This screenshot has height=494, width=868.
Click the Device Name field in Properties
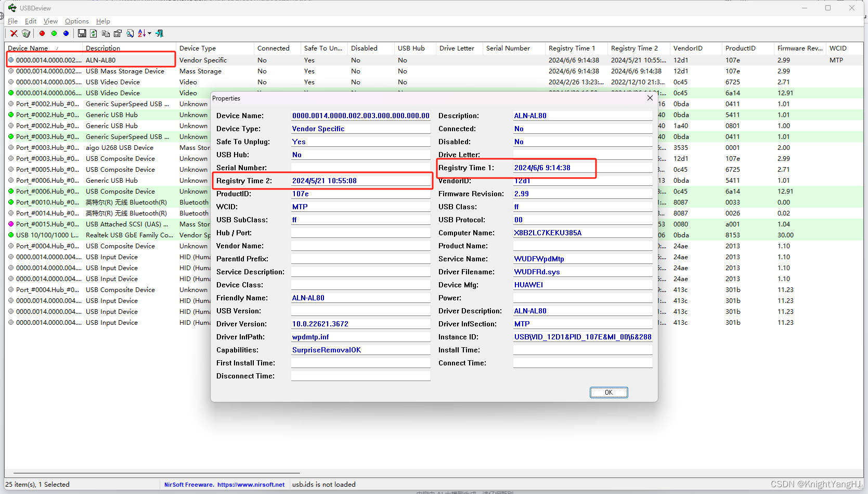(360, 116)
